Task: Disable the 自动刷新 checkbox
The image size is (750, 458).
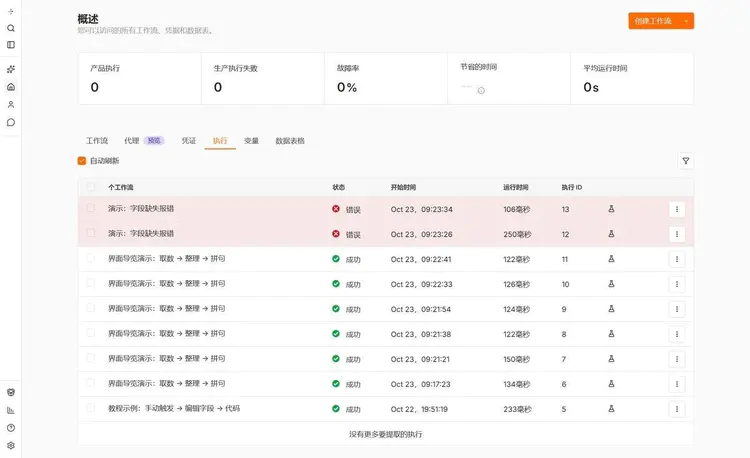Action: (82, 161)
